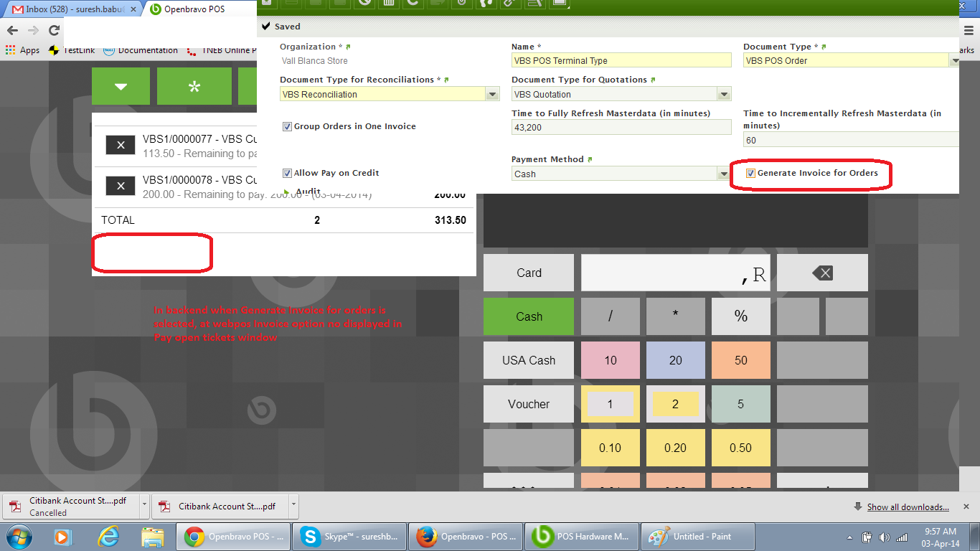
Task: Open options arrow for the cancelled Citibank download
Action: click(144, 505)
